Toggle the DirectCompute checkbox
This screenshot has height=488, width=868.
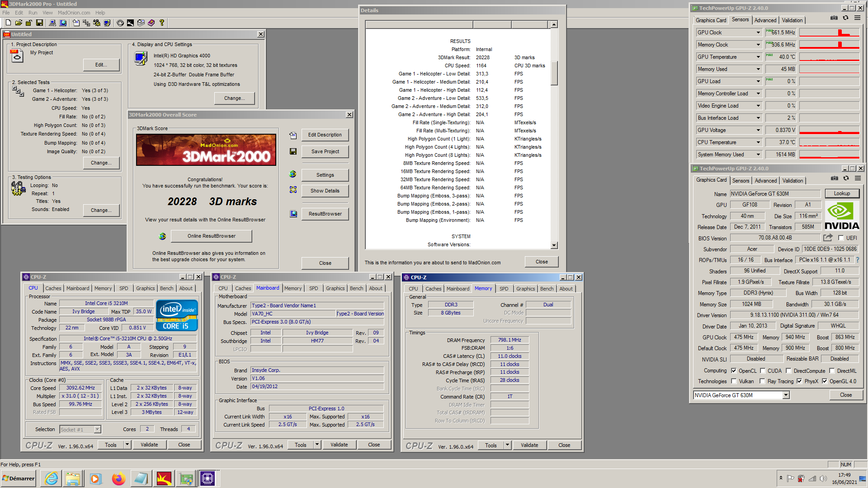click(788, 371)
